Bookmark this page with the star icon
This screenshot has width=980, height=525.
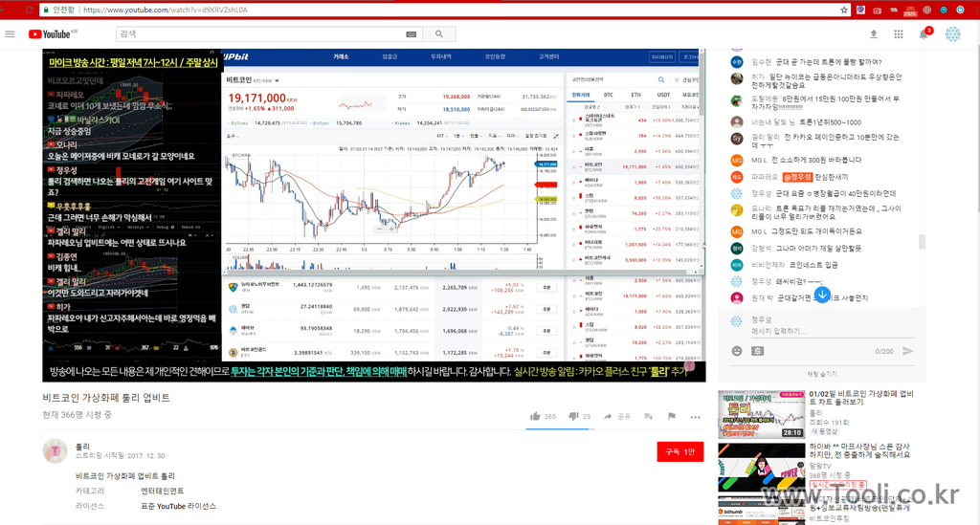[x=844, y=10]
